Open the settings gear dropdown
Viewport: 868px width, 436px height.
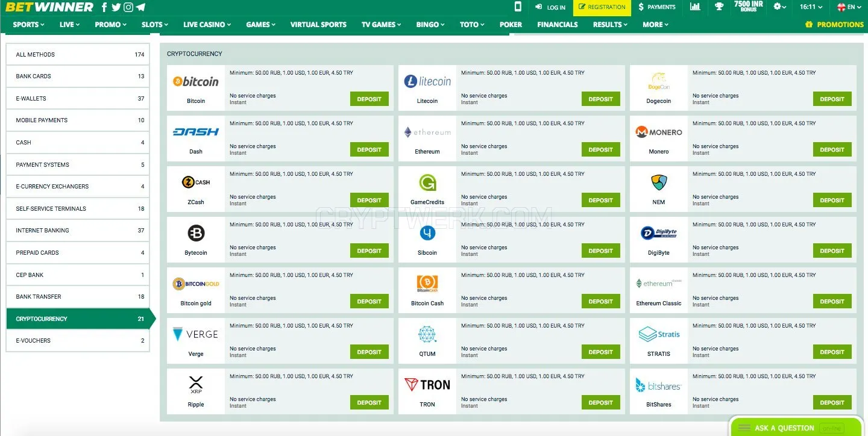click(780, 7)
